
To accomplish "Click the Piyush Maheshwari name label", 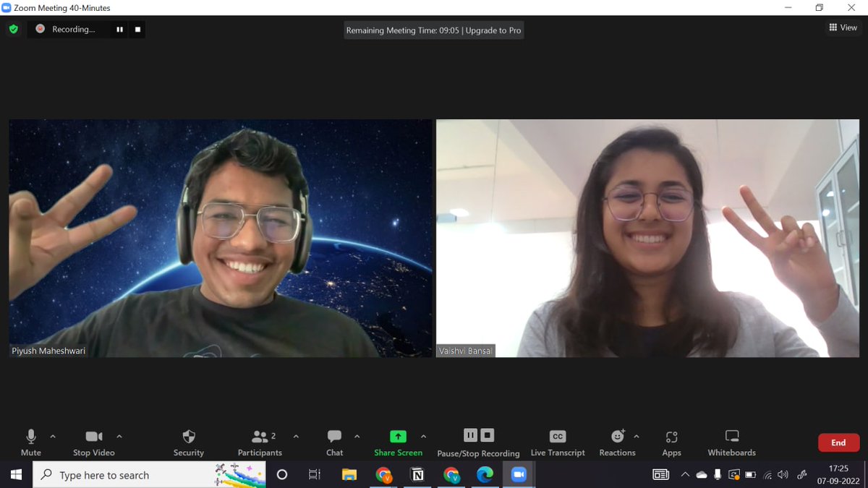I will click(48, 351).
